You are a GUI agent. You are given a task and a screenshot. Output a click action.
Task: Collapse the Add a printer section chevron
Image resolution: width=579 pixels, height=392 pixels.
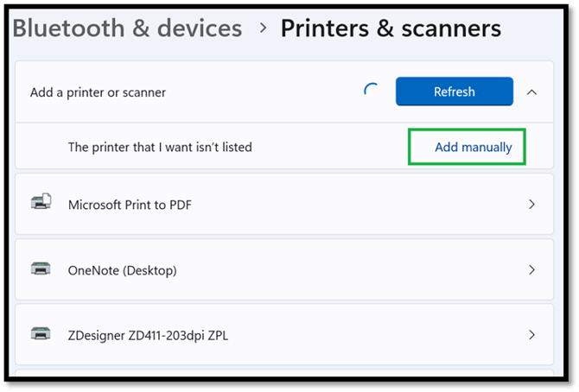click(x=531, y=92)
